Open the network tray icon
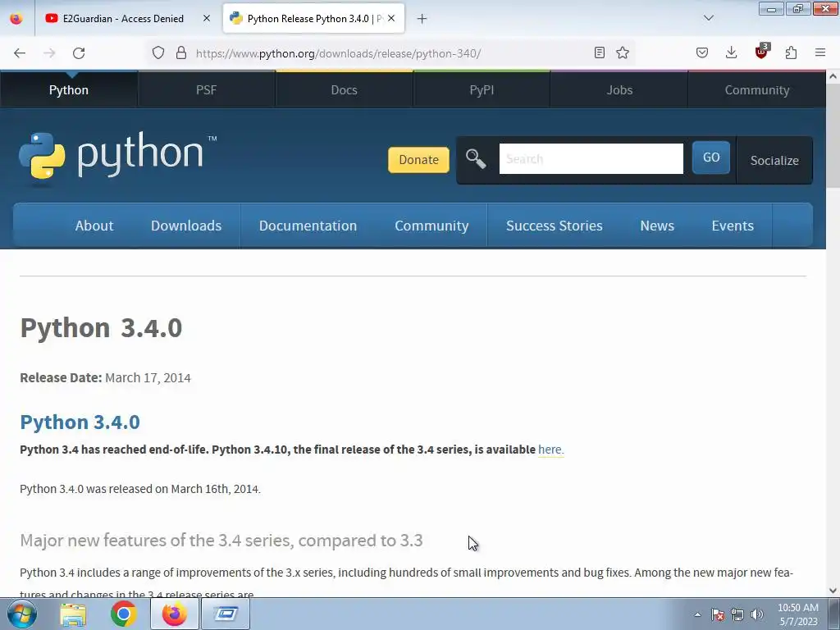 point(737,614)
